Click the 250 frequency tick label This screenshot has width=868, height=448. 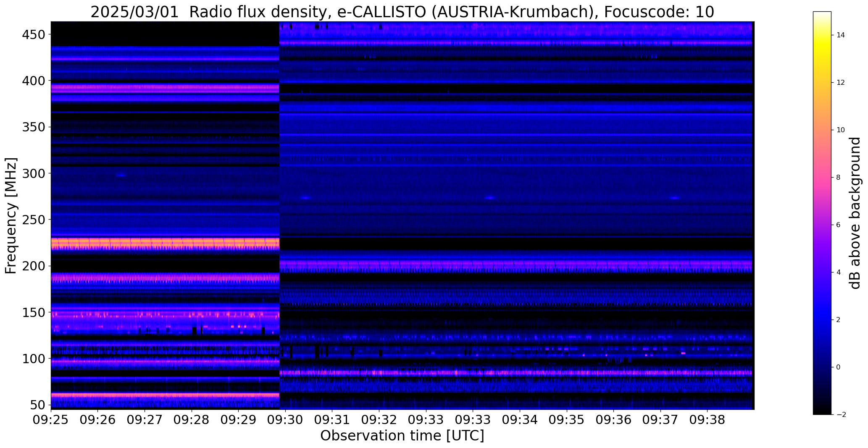click(x=34, y=220)
